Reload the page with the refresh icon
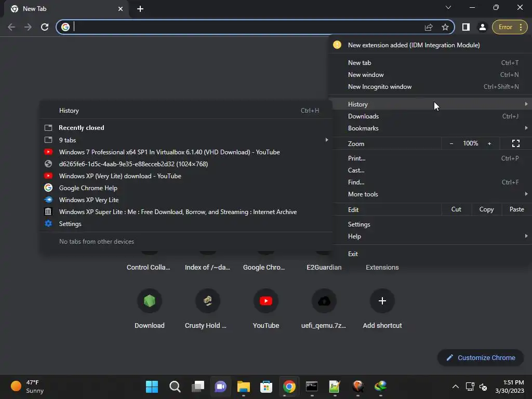Viewport: 532px width, 399px height. [45, 27]
